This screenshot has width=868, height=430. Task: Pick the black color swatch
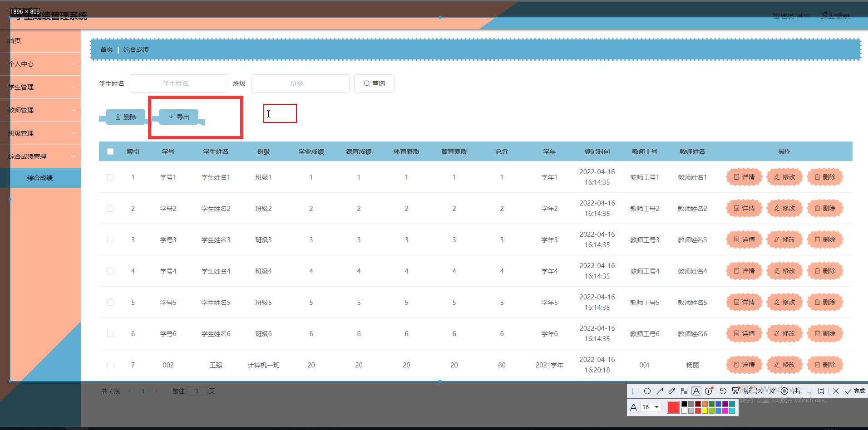684,404
